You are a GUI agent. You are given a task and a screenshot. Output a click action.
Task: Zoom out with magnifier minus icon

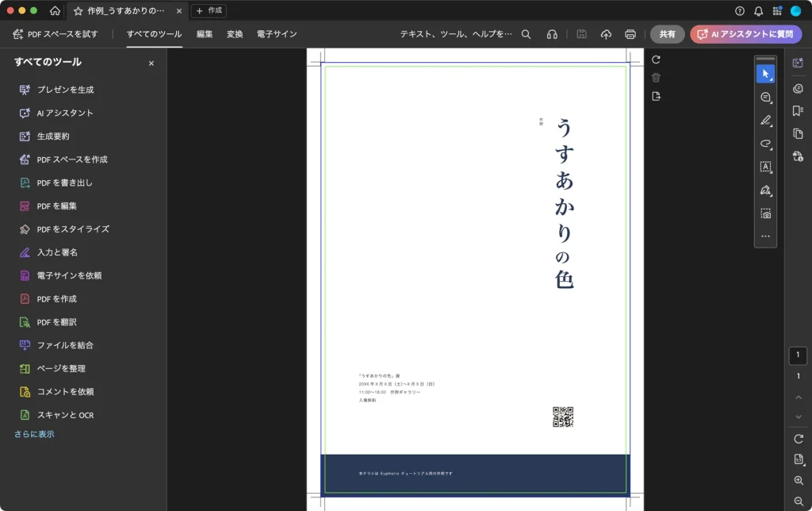click(799, 501)
